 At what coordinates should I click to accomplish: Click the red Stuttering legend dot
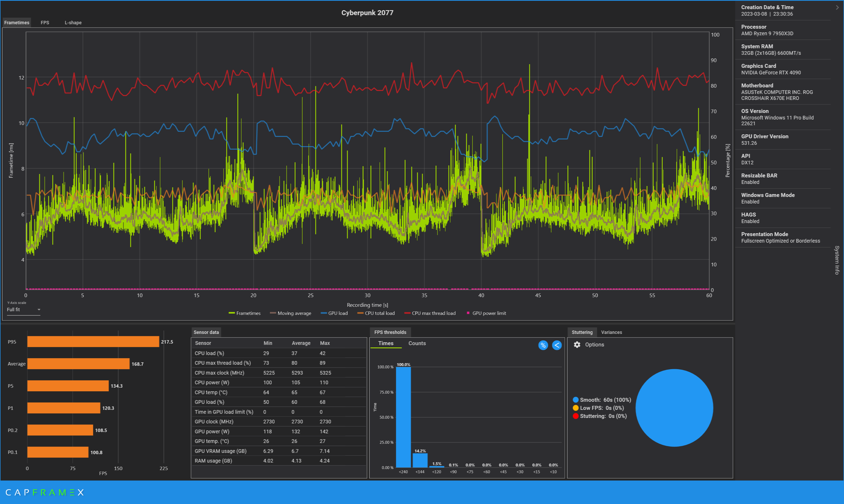tap(576, 416)
